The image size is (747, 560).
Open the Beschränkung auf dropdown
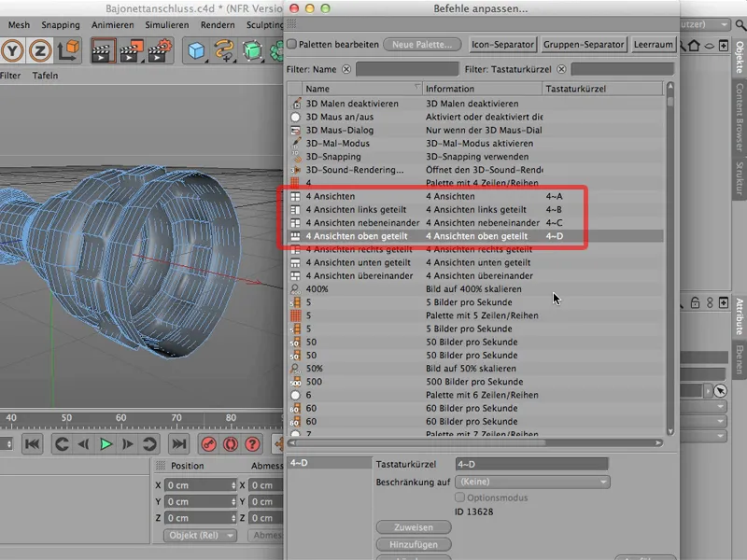[x=532, y=482]
